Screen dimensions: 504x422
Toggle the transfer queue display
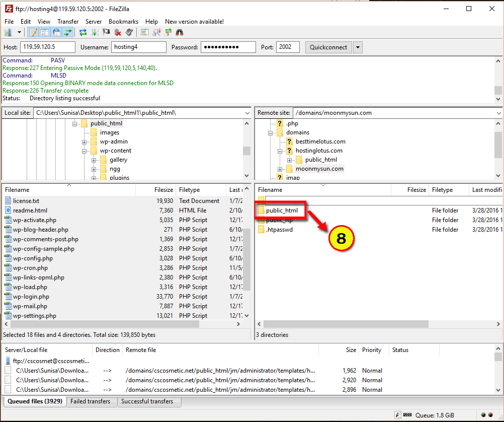(x=68, y=32)
